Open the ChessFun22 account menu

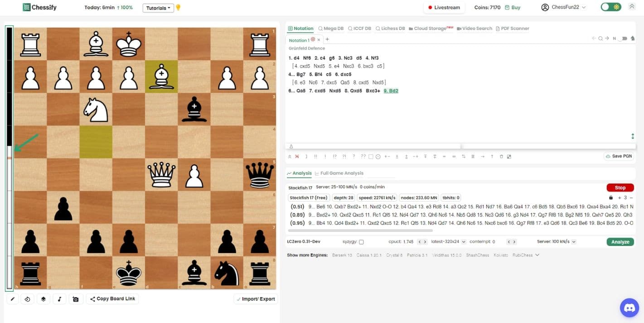click(563, 7)
